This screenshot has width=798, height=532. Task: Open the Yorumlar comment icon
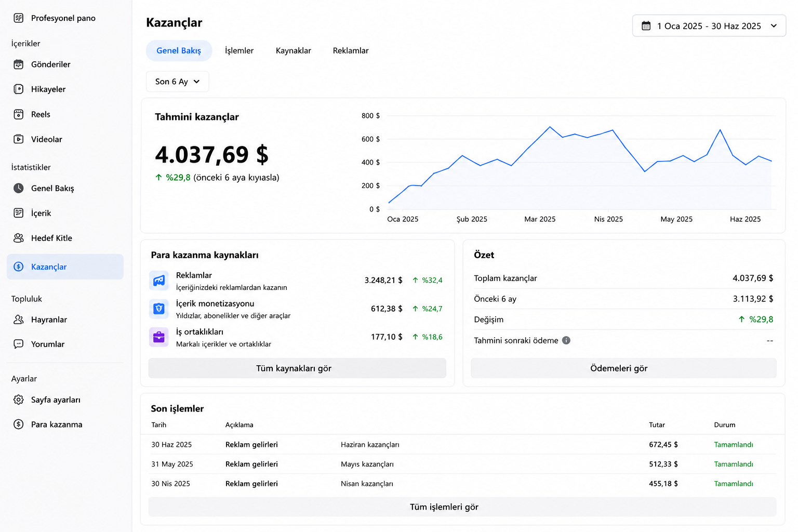(x=19, y=344)
